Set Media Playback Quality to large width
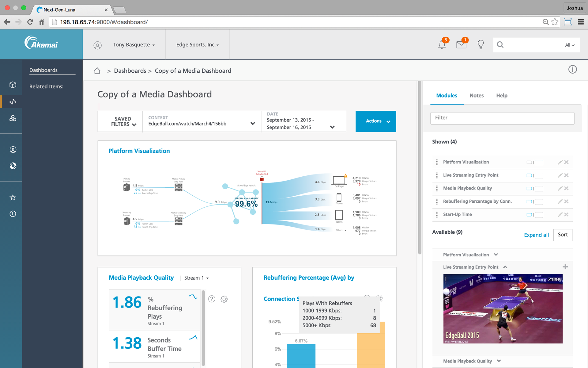 tap(539, 189)
